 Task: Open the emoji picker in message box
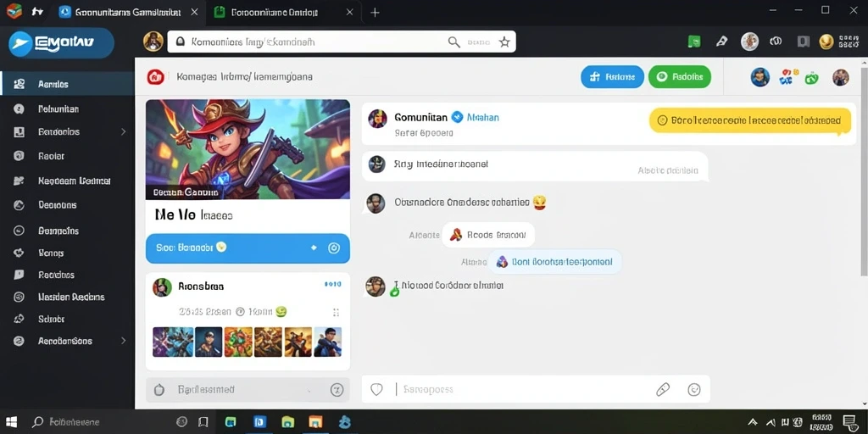pos(693,389)
